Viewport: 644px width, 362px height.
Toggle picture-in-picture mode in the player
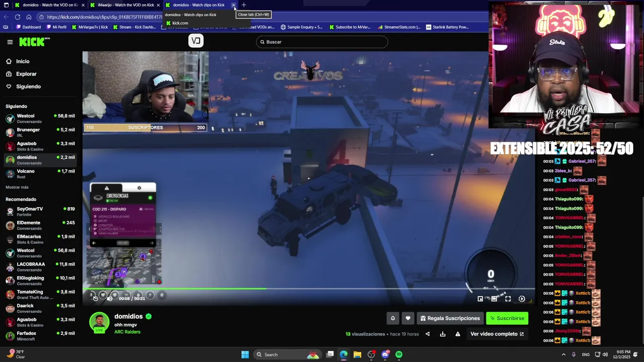(480, 299)
